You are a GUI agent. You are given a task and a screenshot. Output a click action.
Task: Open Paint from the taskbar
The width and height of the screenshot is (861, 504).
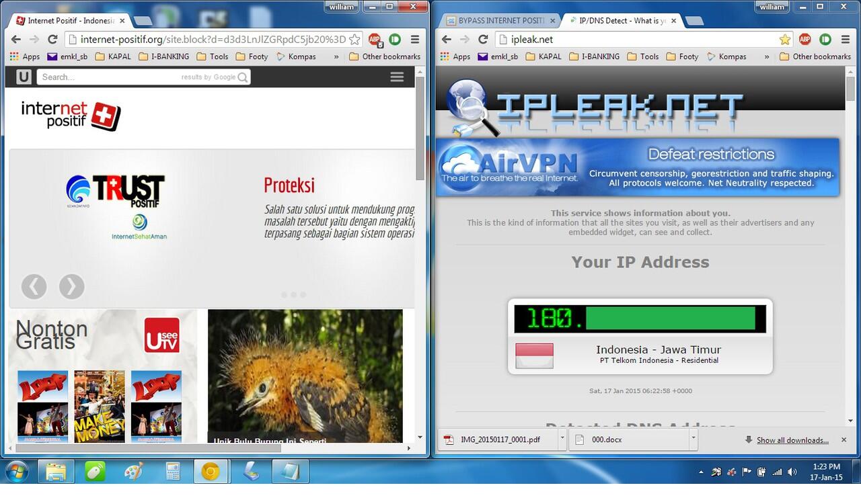tap(134, 472)
